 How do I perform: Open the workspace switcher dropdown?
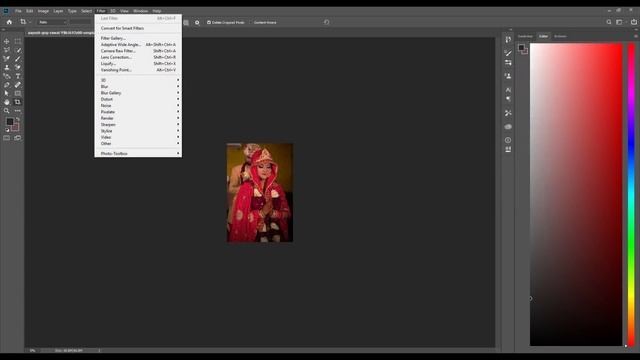620,22
